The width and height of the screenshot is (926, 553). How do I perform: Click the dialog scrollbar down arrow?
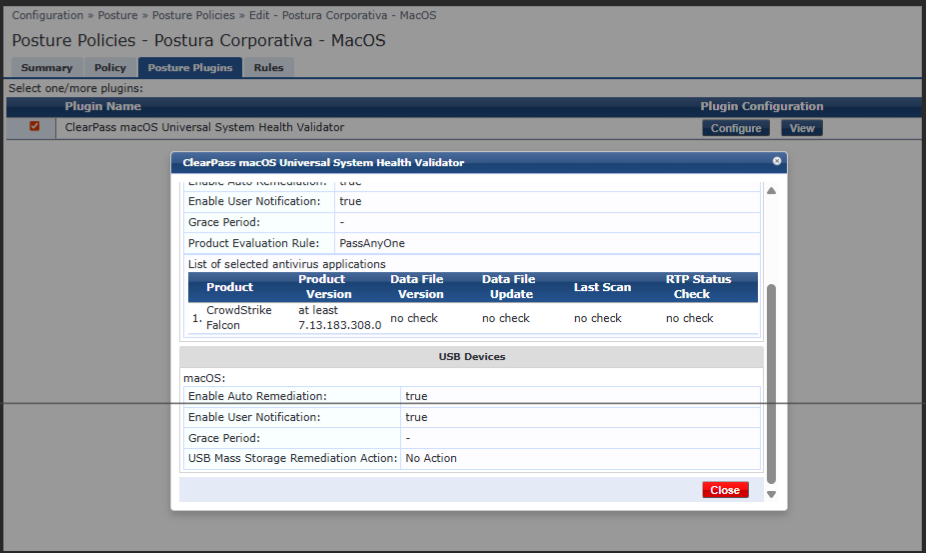[771, 495]
